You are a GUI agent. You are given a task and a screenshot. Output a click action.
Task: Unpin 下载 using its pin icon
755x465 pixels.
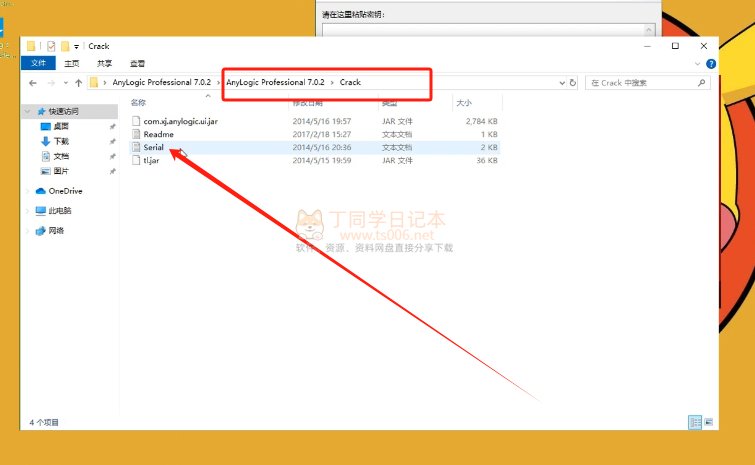pos(112,142)
